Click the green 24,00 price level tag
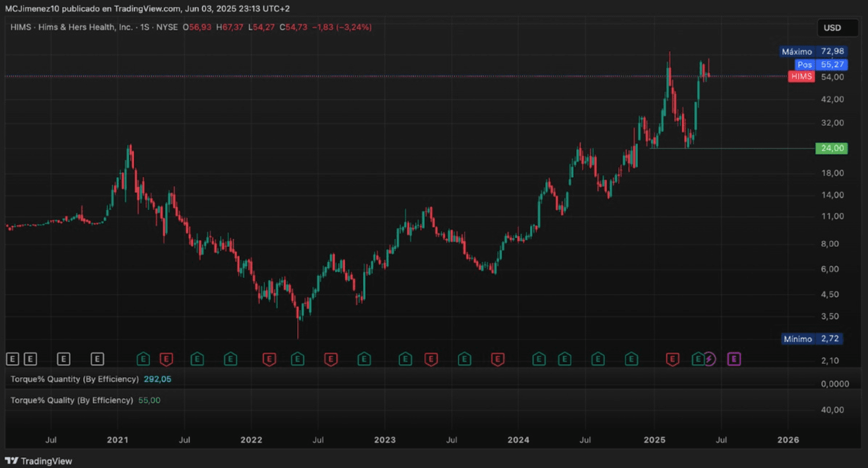 (831, 148)
